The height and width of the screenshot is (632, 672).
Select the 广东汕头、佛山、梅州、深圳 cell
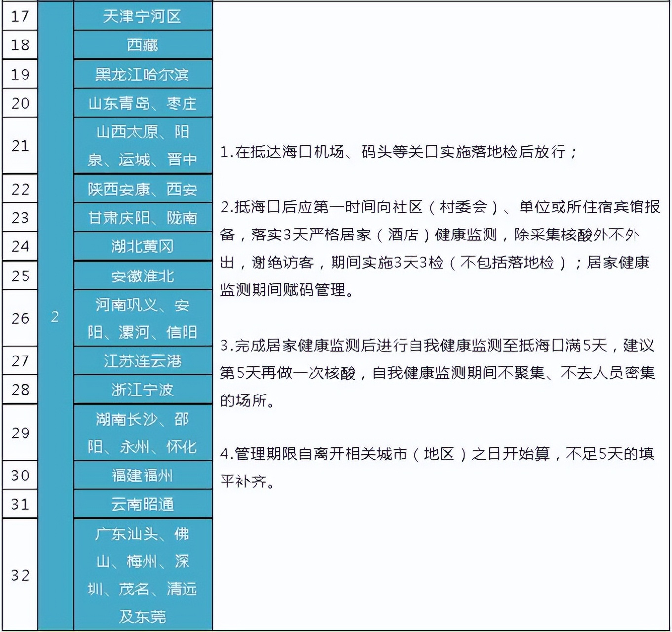143,575
